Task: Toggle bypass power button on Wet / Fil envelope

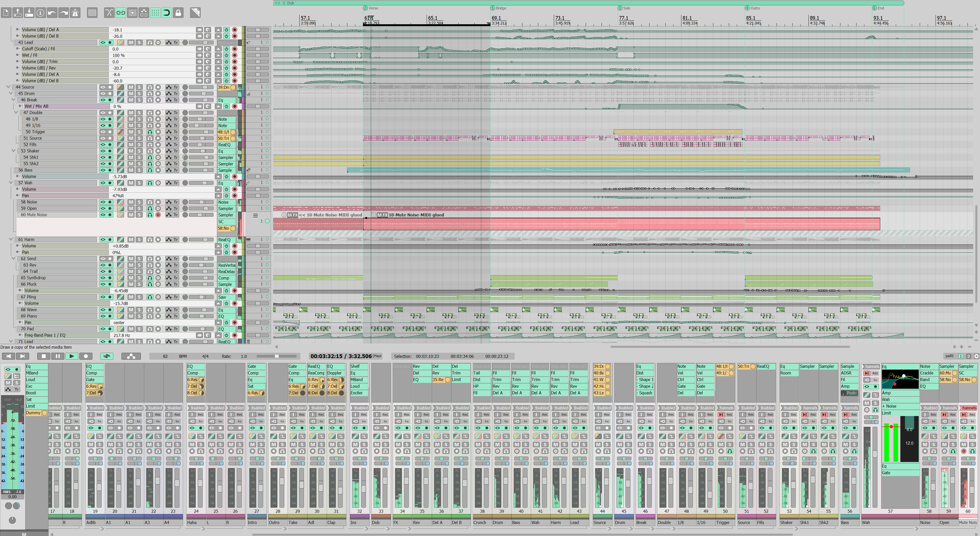Action: (226, 56)
